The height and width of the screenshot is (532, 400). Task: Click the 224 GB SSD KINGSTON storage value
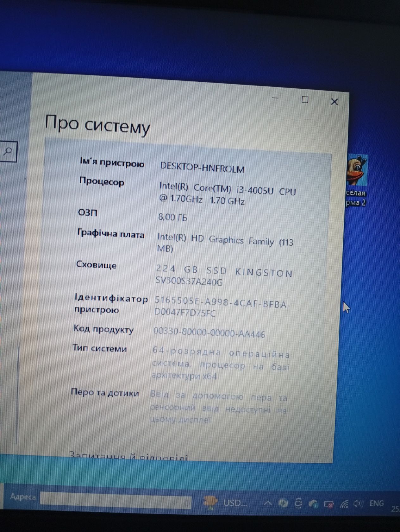point(224,275)
